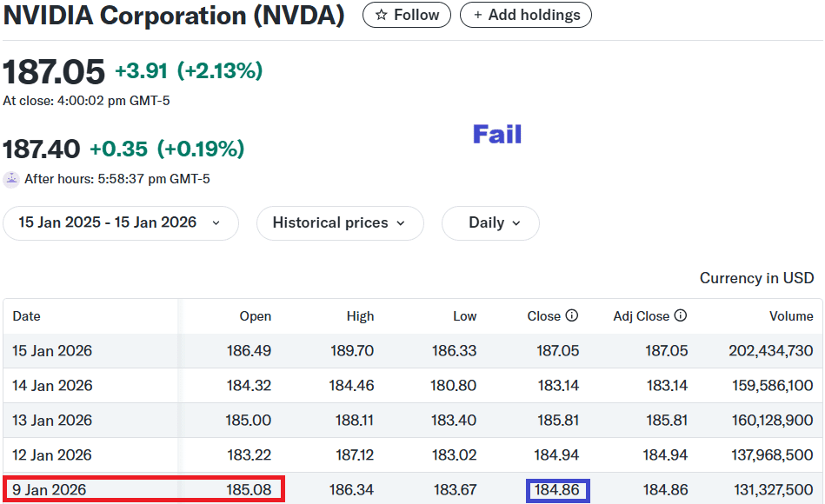825x504 pixels.
Task: Click the moon icon next to After hours
Action: click(x=11, y=178)
